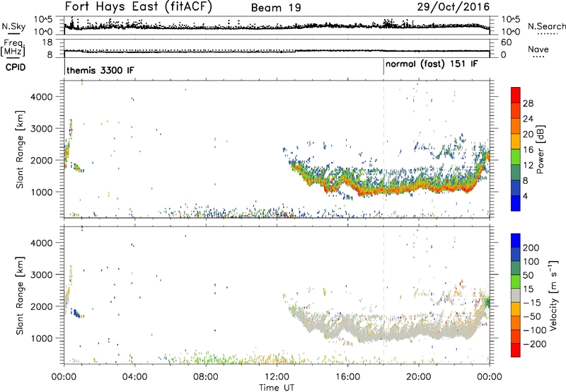Click the dotted line sample under Nave
Viewport: 566px width, 392px height.
(x=538, y=57)
